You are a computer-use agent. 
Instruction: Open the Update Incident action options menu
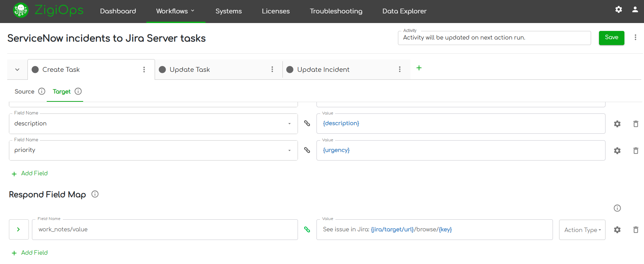tap(400, 69)
